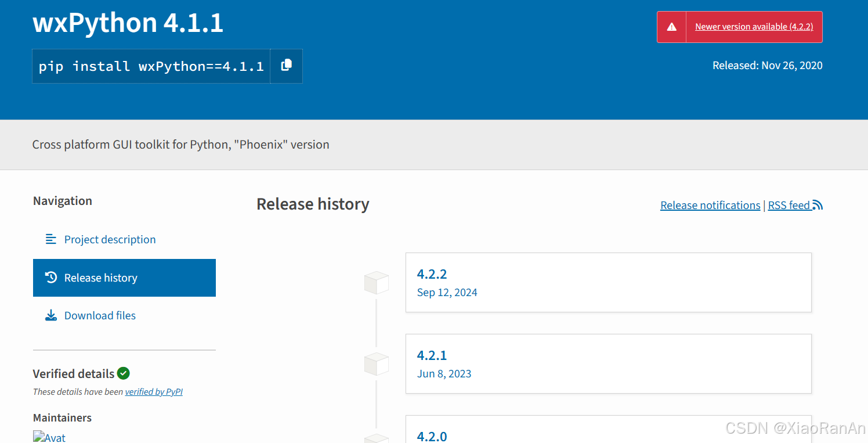Copy the pip install command to clipboard

tap(286, 66)
